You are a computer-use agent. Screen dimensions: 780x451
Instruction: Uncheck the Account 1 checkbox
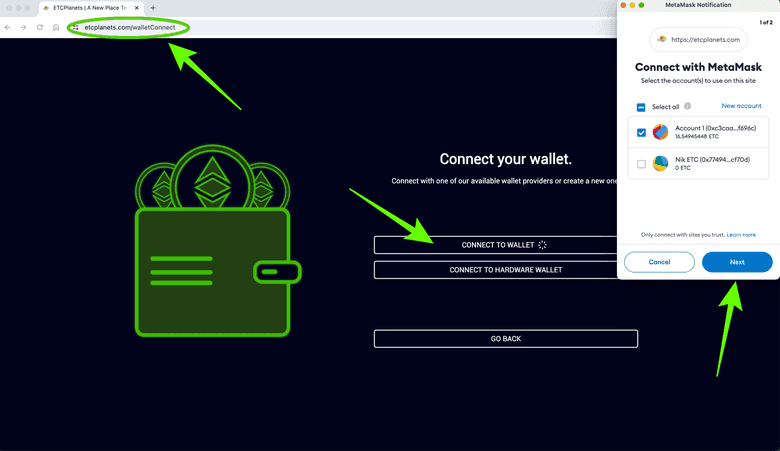[x=641, y=132]
